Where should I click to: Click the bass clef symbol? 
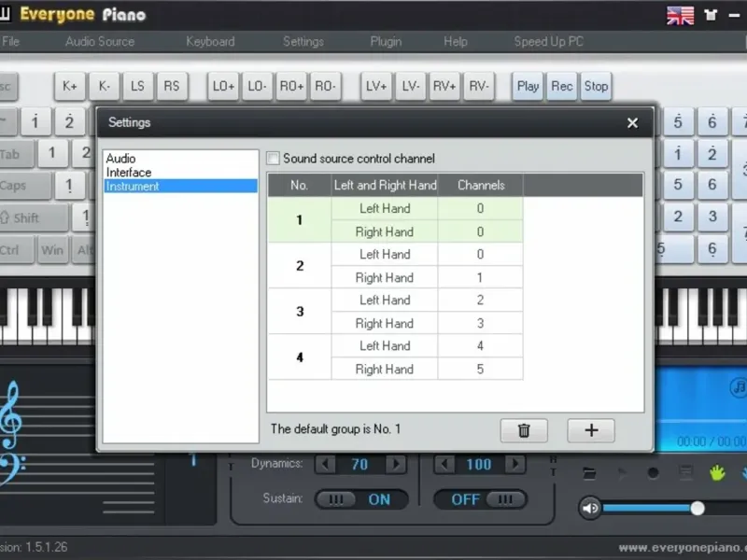click(11, 469)
